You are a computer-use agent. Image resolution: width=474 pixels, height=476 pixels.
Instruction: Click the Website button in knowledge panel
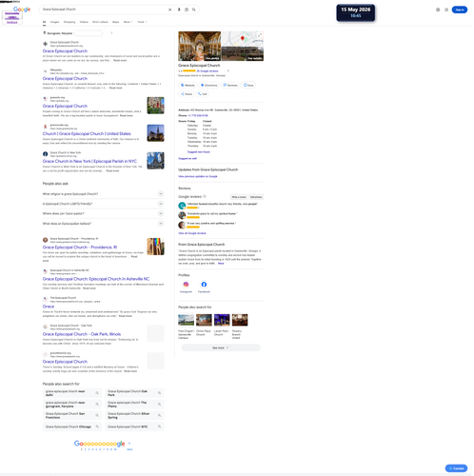tap(188, 85)
